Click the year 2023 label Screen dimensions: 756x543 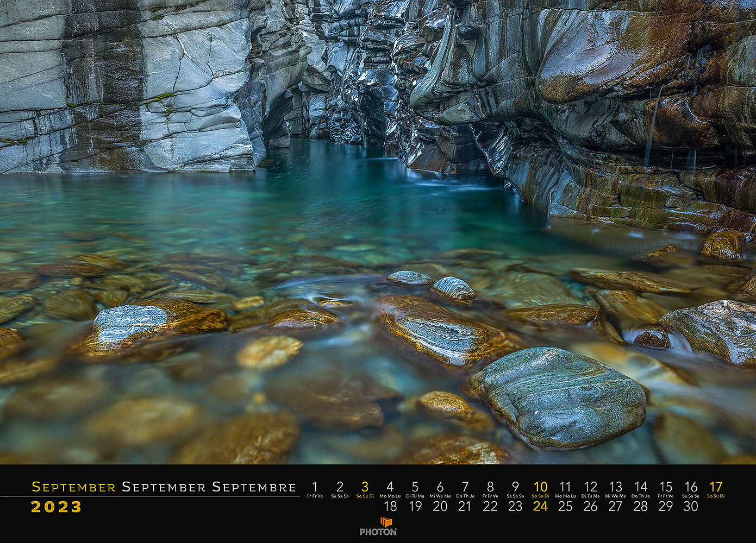click(56, 507)
